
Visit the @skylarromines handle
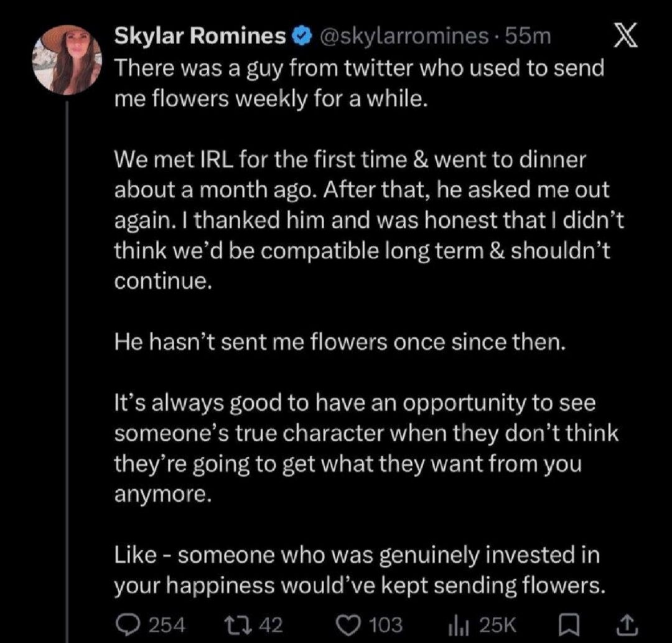(x=404, y=37)
